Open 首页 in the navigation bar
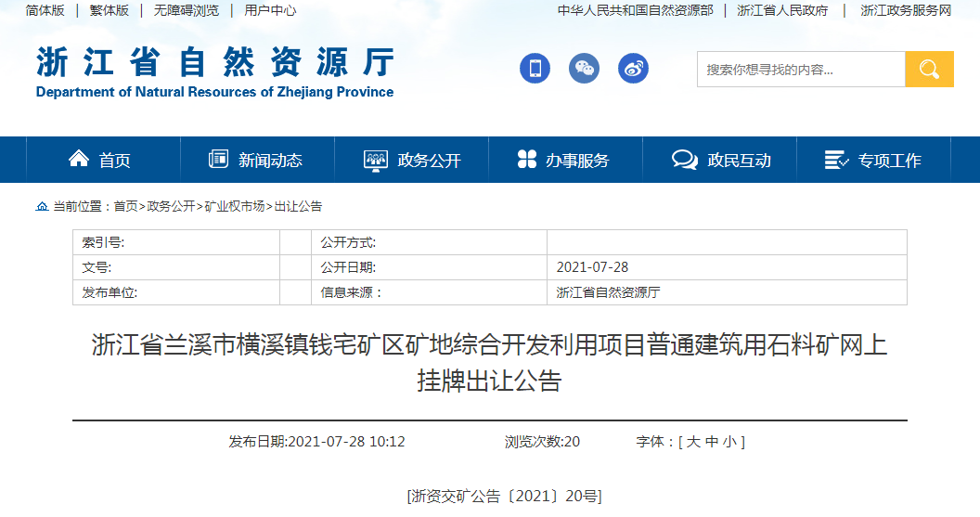 102,161
